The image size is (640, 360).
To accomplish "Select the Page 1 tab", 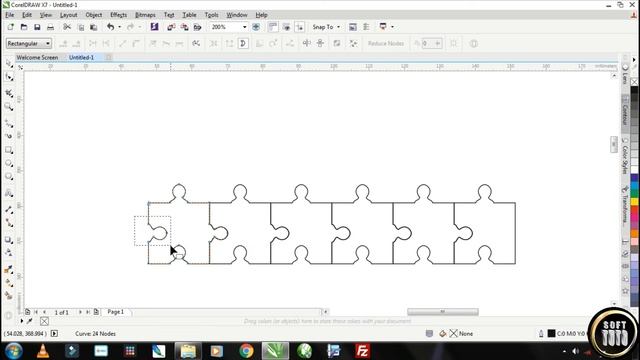I will pos(116,312).
